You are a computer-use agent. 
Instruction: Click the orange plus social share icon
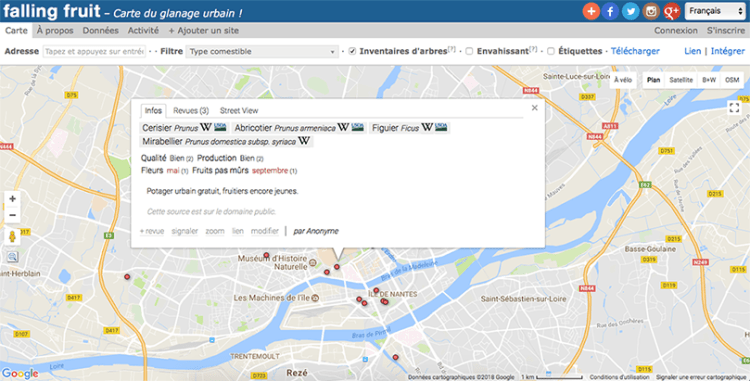pyautogui.click(x=591, y=11)
